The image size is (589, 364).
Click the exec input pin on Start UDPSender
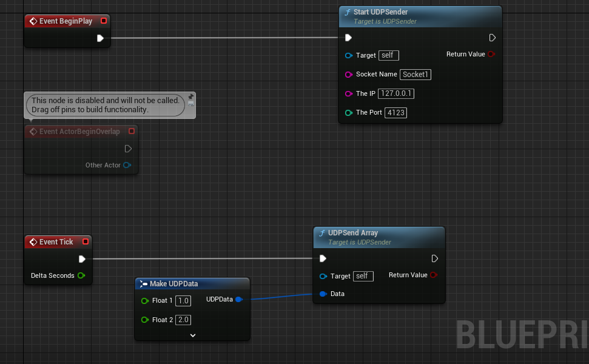pos(347,37)
